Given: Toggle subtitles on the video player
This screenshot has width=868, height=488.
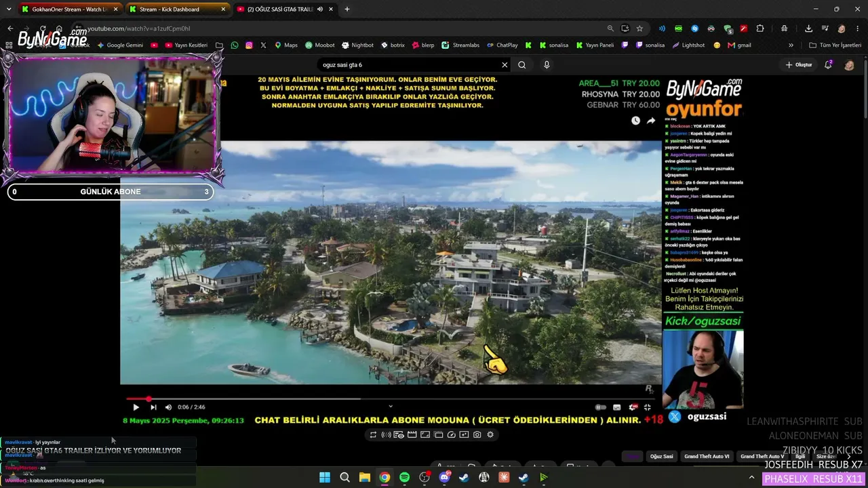Looking at the screenshot, I should click(616, 407).
